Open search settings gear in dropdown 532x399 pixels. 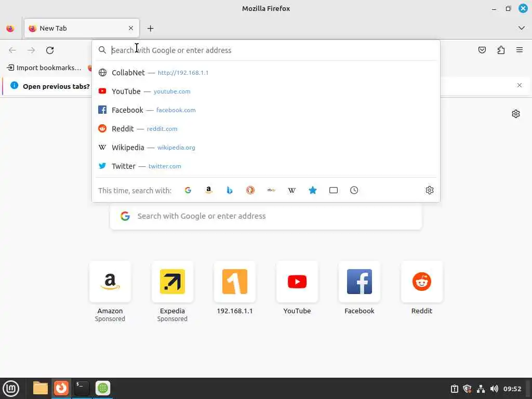[430, 190]
